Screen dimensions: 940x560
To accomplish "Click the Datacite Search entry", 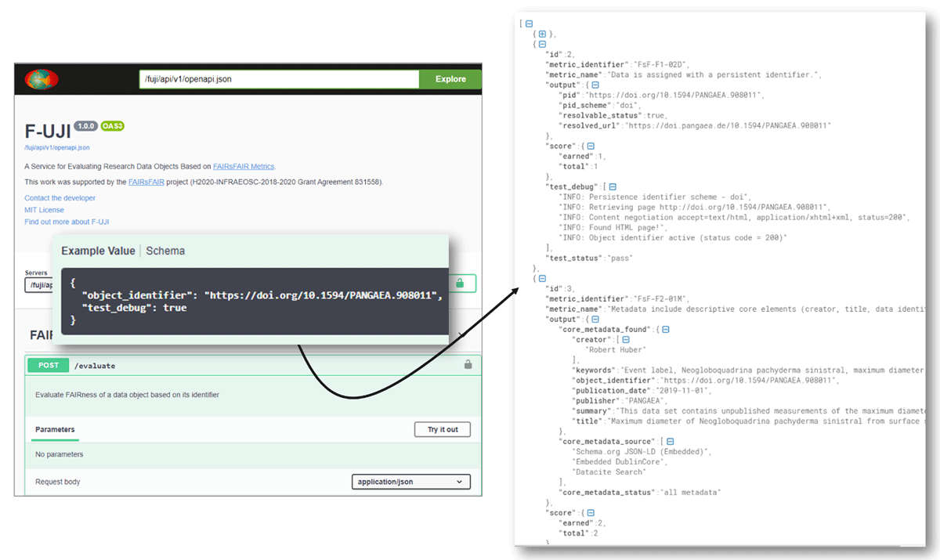I will click(610, 471).
